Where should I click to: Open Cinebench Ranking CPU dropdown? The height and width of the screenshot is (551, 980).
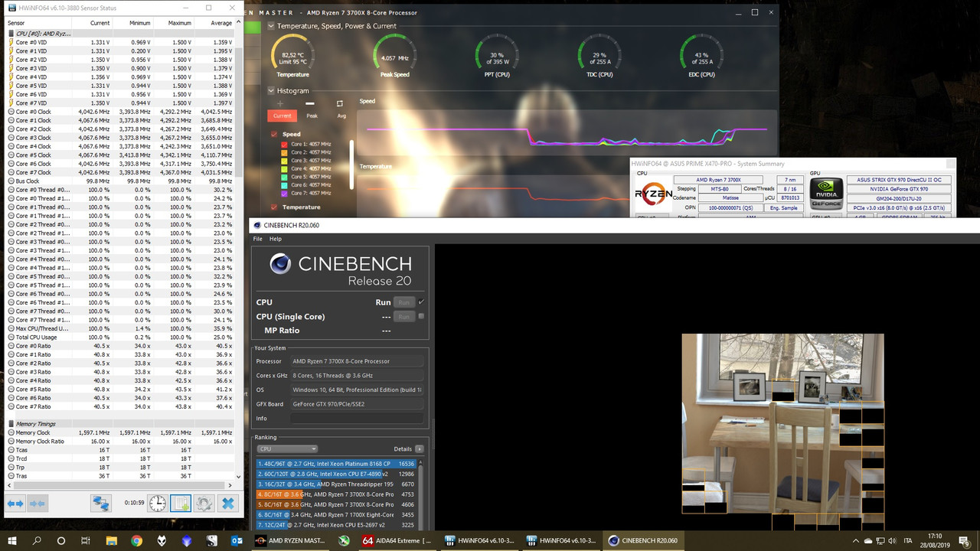click(287, 449)
